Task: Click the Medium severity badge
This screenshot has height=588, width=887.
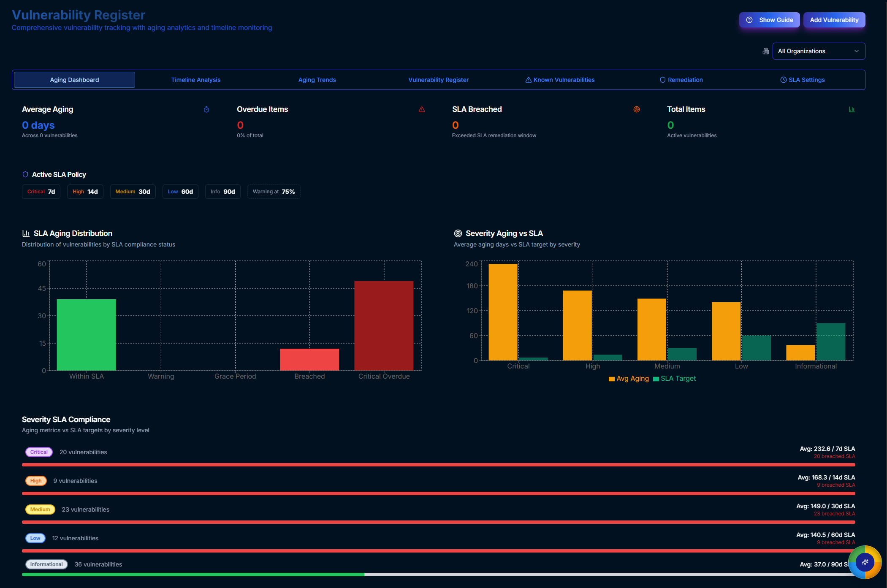Action: [40, 509]
